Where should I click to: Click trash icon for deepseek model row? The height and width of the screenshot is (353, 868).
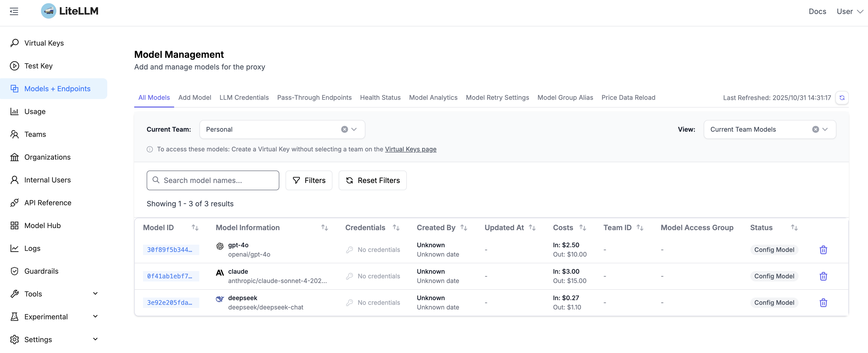(823, 303)
